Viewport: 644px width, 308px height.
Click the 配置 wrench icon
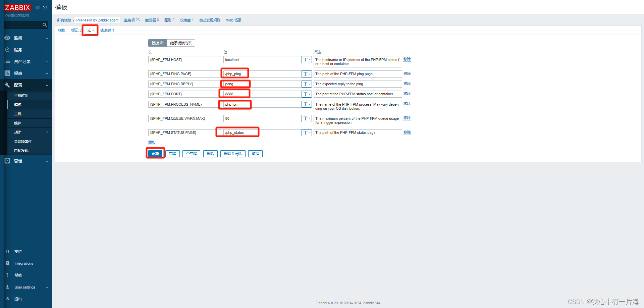(7, 85)
